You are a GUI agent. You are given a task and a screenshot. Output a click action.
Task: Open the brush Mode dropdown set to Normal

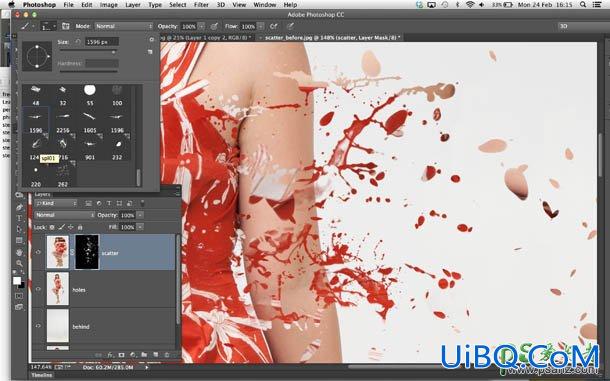[124, 26]
